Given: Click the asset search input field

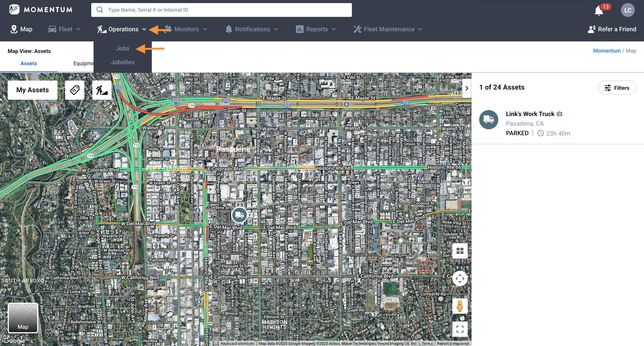Looking at the screenshot, I should coord(222,10).
